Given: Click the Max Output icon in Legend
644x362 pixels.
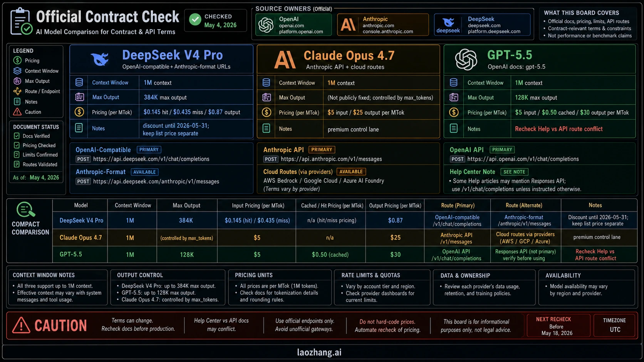Looking at the screenshot, I should [x=17, y=81].
